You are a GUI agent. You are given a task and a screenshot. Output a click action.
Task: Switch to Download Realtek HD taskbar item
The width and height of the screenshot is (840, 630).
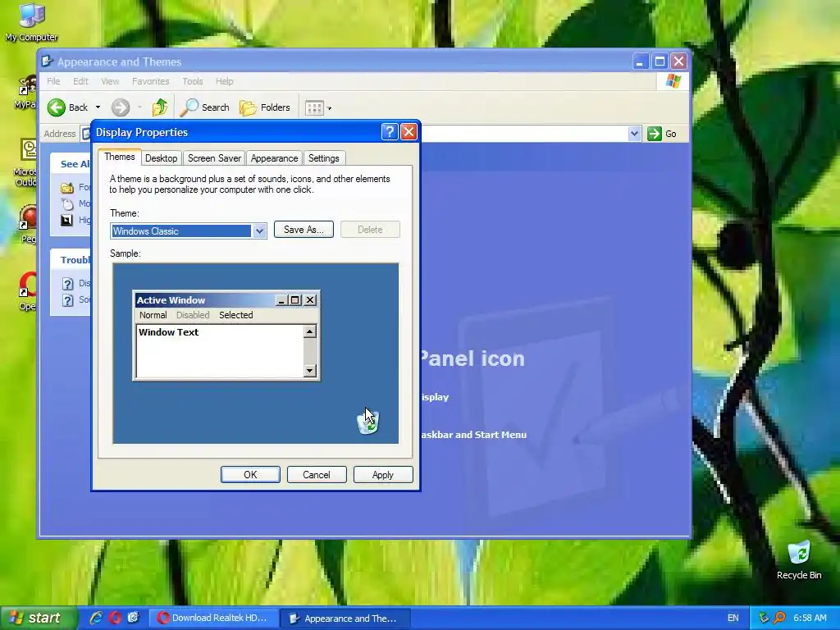[213, 618]
